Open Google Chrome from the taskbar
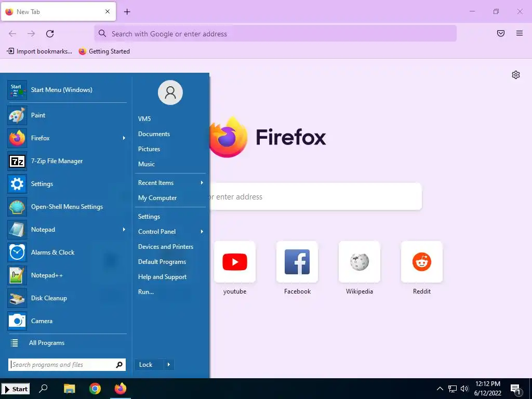Screen dimensions: 532x399 pyautogui.click(x=95, y=389)
